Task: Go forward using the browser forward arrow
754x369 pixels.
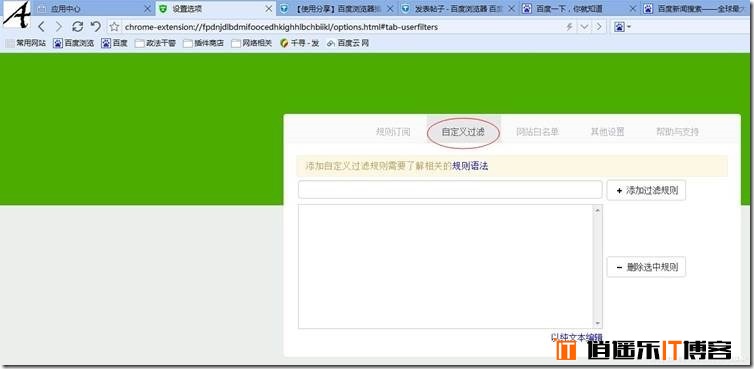Action: point(59,27)
